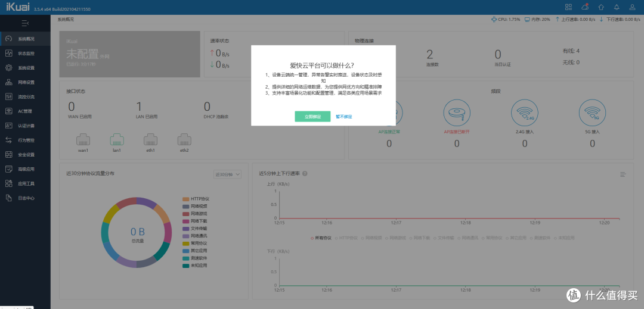
Task: Select the lan1 port icon
Action: pos(117,139)
